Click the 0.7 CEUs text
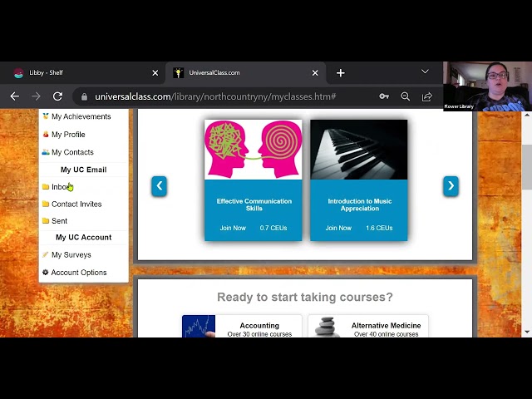The width and height of the screenshot is (532, 399). click(273, 228)
